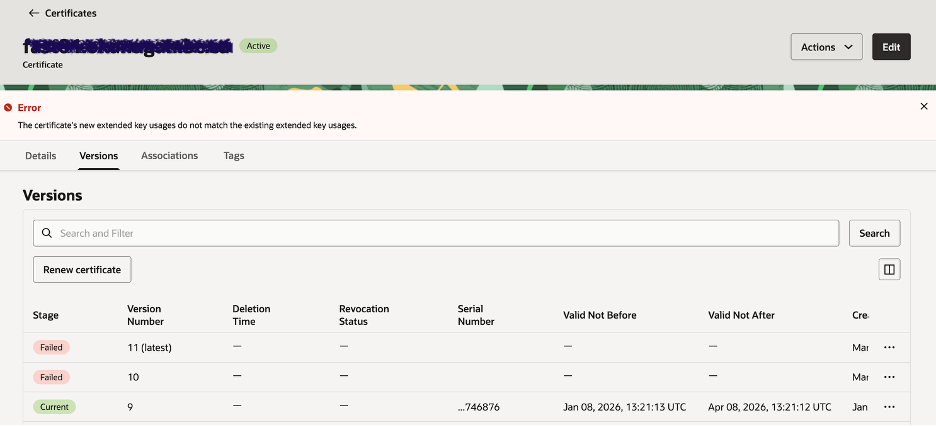Open row actions menu for version 11
Image resolution: width=936 pixels, height=426 pixels.
[889, 347]
